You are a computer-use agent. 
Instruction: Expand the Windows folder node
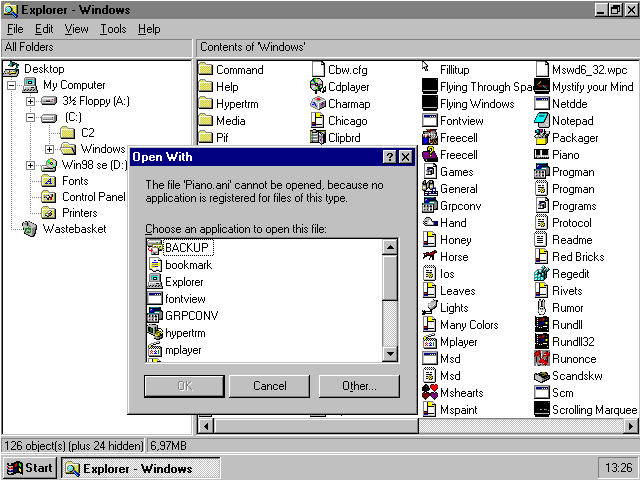point(49,149)
